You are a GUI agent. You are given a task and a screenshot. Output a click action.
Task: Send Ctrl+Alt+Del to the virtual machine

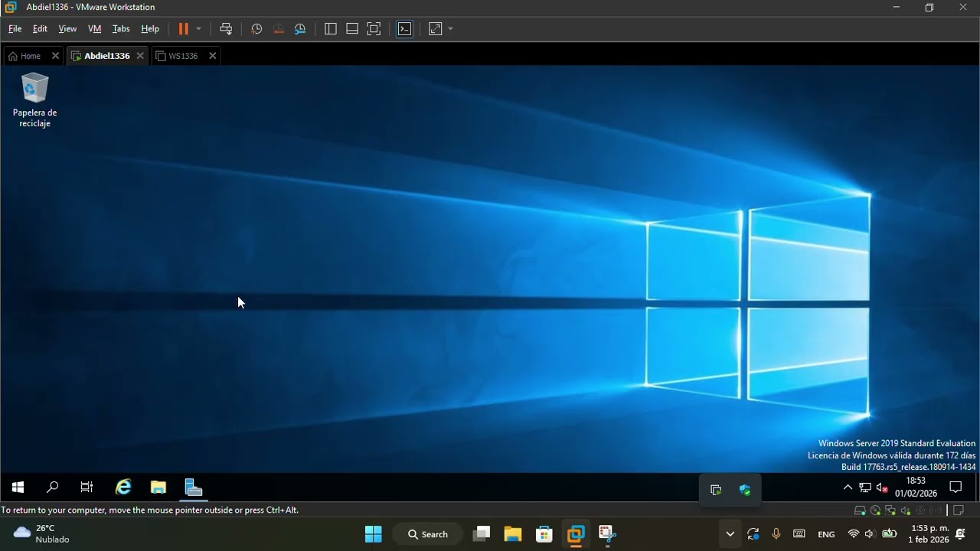(226, 29)
